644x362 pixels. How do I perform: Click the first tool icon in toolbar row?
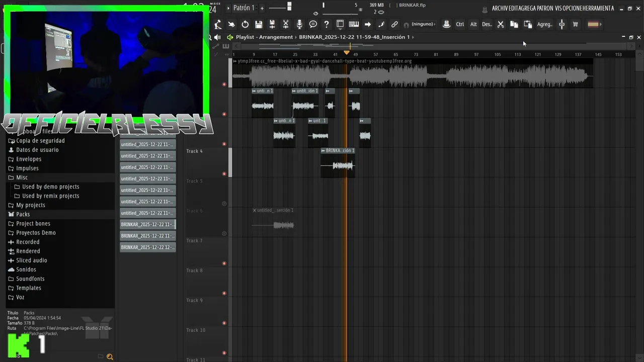(218, 24)
